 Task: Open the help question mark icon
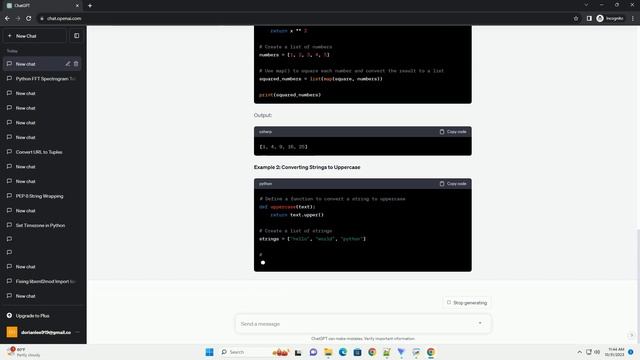tap(631, 335)
